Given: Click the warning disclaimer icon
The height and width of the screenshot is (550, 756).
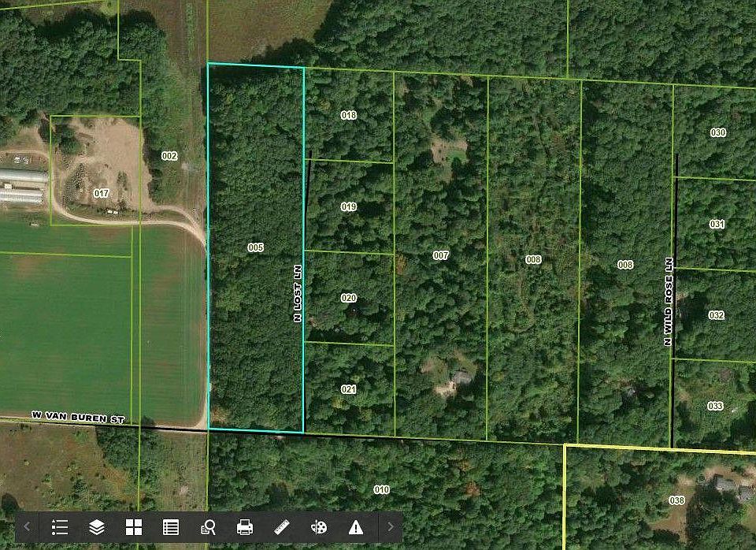Looking at the screenshot, I should point(356,527).
